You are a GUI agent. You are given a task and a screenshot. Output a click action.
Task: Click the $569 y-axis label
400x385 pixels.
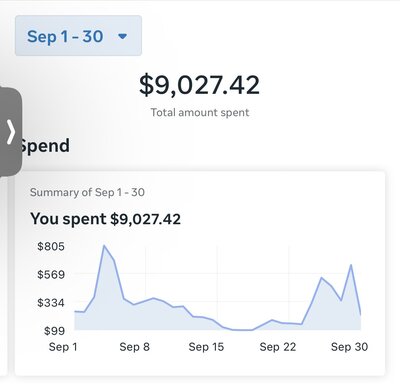(x=51, y=275)
